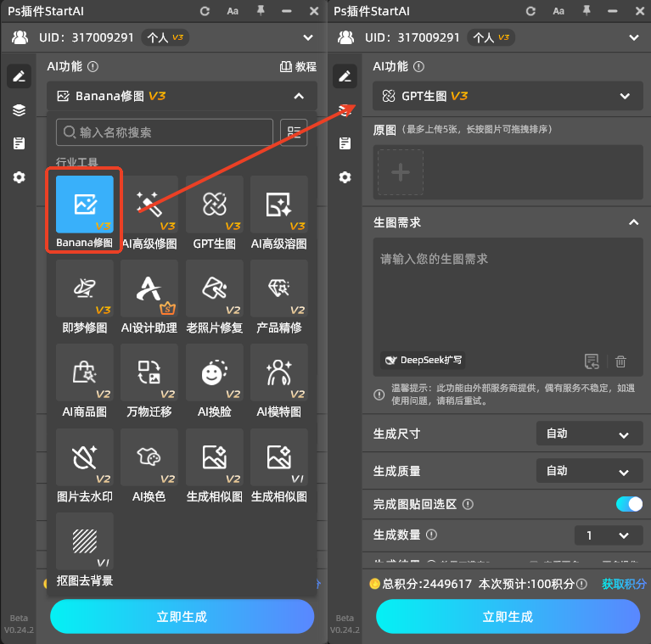The image size is (651, 644).
Task: Add an original image via plus box
Action: coord(401,172)
